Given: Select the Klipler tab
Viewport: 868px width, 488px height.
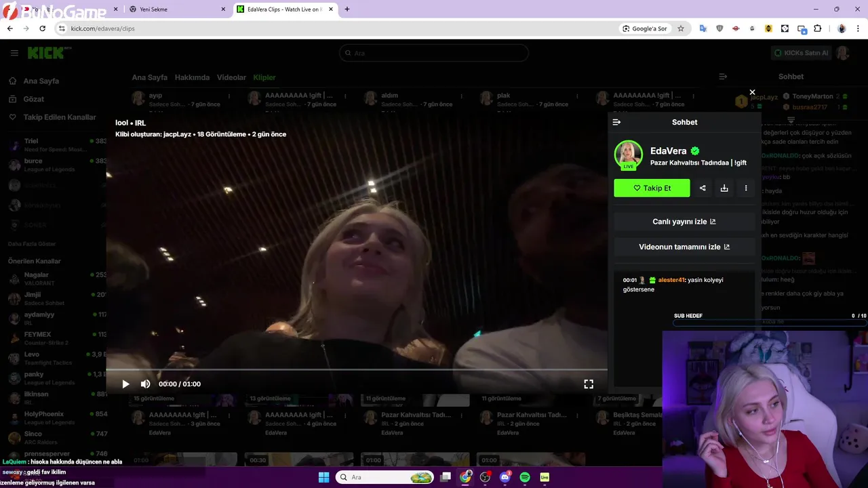Looking at the screenshot, I should [x=264, y=77].
